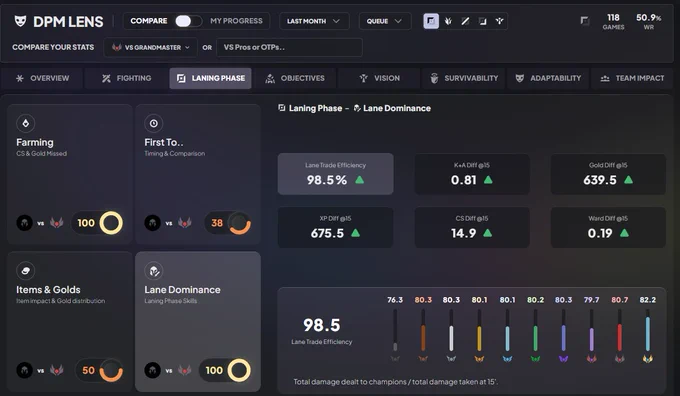
Task: Switch to the Objectives tab
Action: tap(295, 78)
